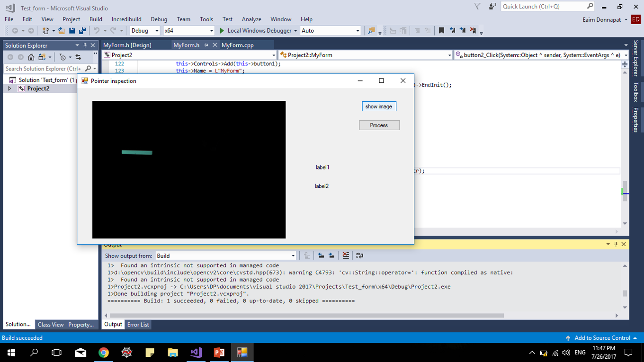Switch to the Error List tab
This screenshot has width=644, height=362.
138,325
